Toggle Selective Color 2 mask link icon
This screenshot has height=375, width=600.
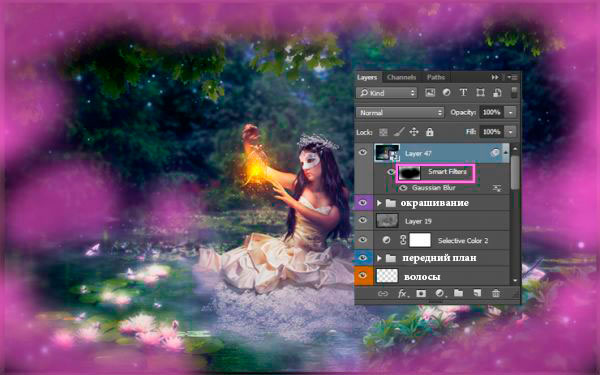point(403,240)
